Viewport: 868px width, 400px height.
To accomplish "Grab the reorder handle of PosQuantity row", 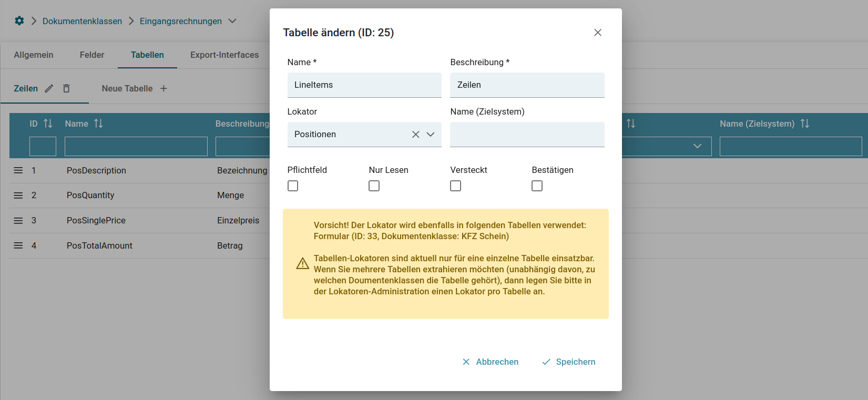I will point(18,196).
